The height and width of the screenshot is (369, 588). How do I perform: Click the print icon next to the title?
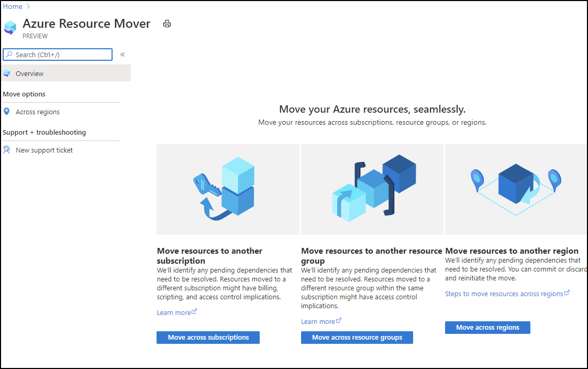click(x=167, y=24)
